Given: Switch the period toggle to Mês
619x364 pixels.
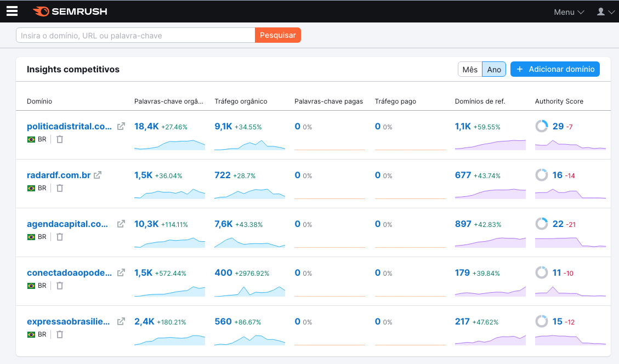Looking at the screenshot, I should (x=470, y=70).
